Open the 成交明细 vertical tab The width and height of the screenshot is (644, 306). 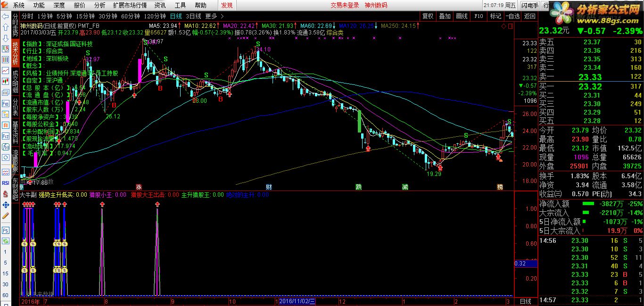coord(15,83)
